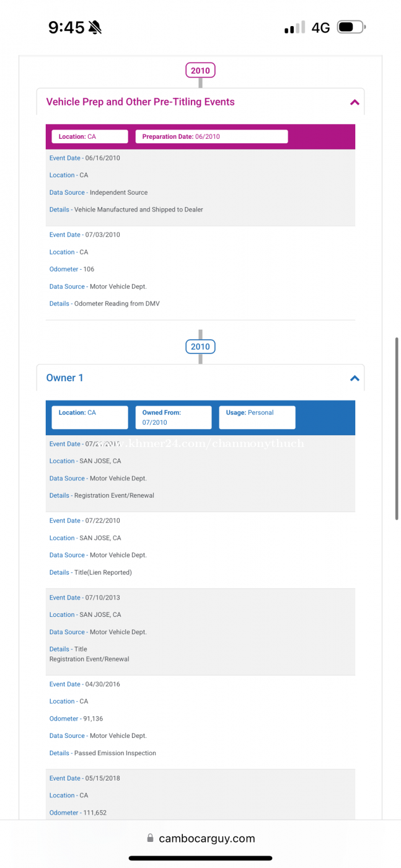Click the Vehicle Prep and Other Pre-Titling Events heading
This screenshot has height=868, width=401.
pos(141,102)
